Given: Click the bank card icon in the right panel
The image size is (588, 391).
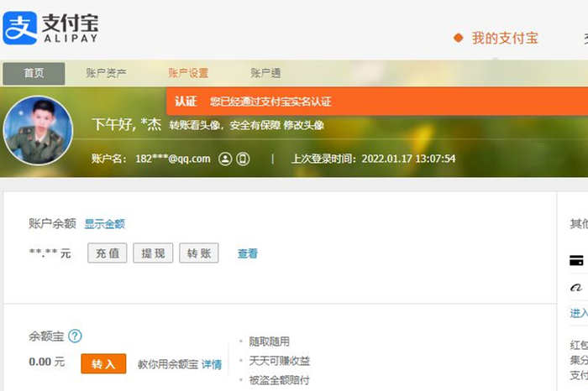Looking at the screenshot, I should 576,260.
